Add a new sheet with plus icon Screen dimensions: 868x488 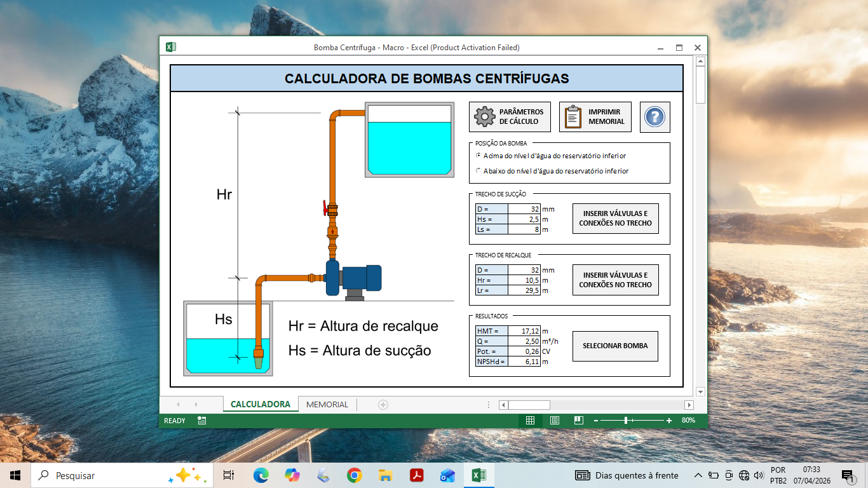pos(383,404)
